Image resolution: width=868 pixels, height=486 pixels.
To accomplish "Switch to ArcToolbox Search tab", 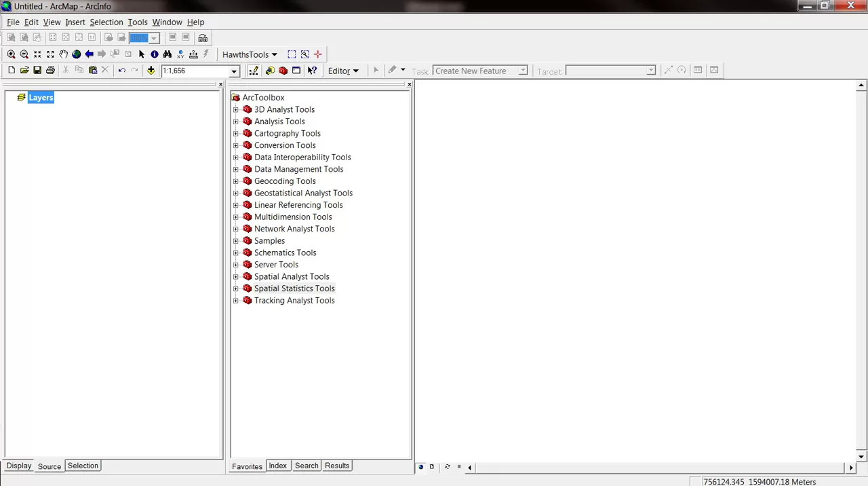I will pos(307,466).
